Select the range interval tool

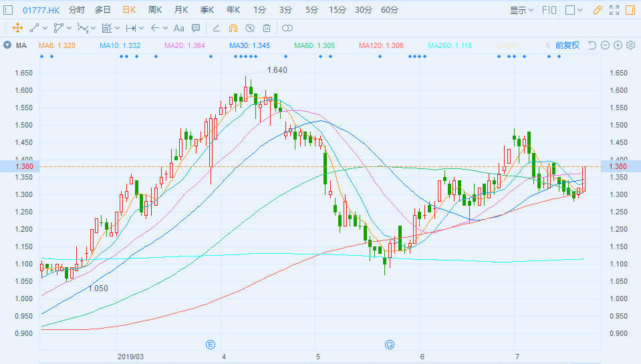(131, 28)
